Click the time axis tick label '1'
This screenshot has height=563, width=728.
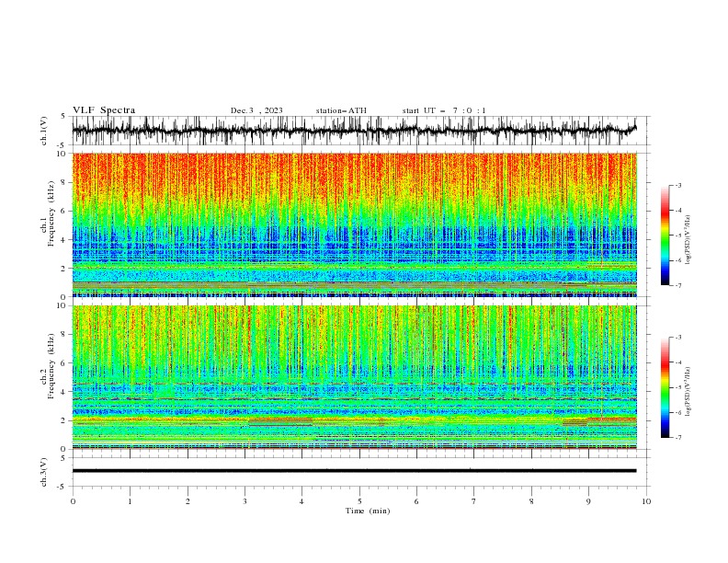point(130,501)
